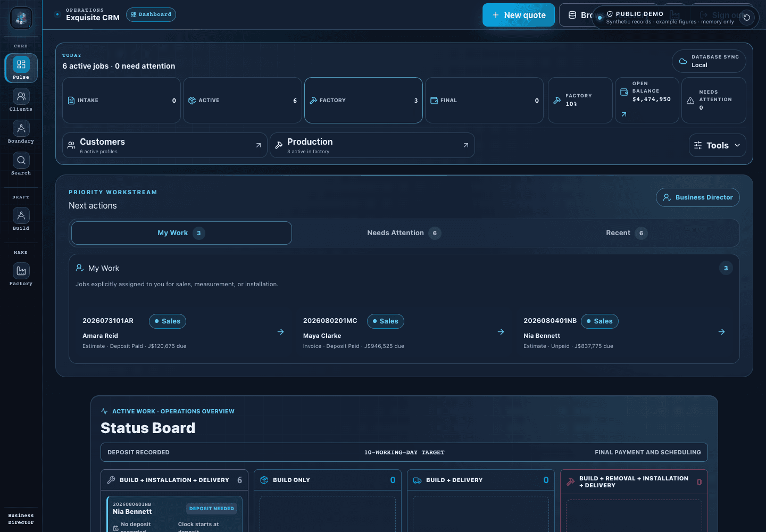The image size is (766, 532).
Task: Click the arrow next to the Maya Clarke job
Action: pyautogui.click(x=501, y=331)
